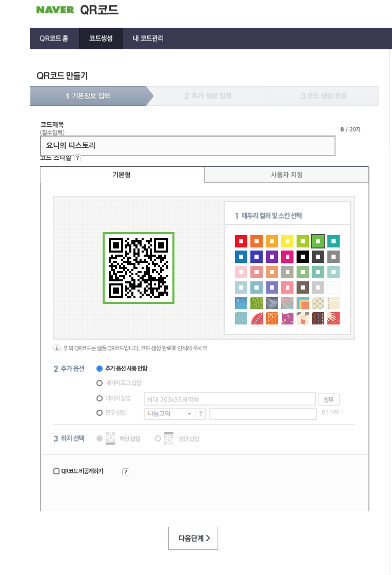Proceed with the 다음단계 button
Image resolution: width=392 pixels, height=575 pixels.
coord(193,539)
